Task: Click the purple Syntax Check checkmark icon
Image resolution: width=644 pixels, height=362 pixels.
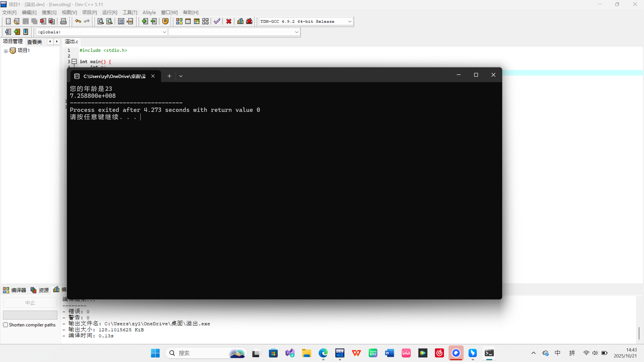Action: pyautogui.click(x=217, y=21)
